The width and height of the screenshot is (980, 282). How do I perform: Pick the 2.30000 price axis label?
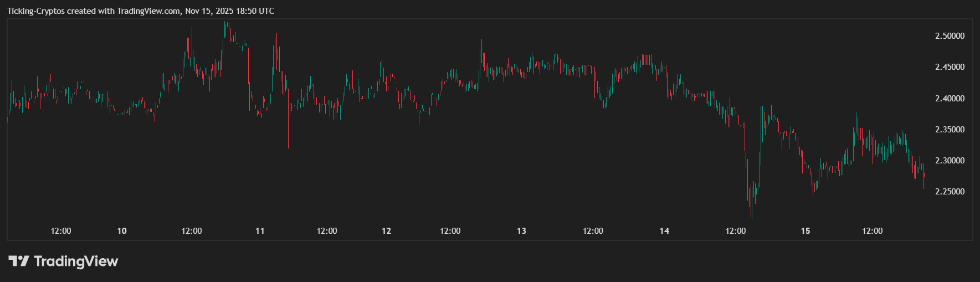pyautogui.click(x=950, y=161)
